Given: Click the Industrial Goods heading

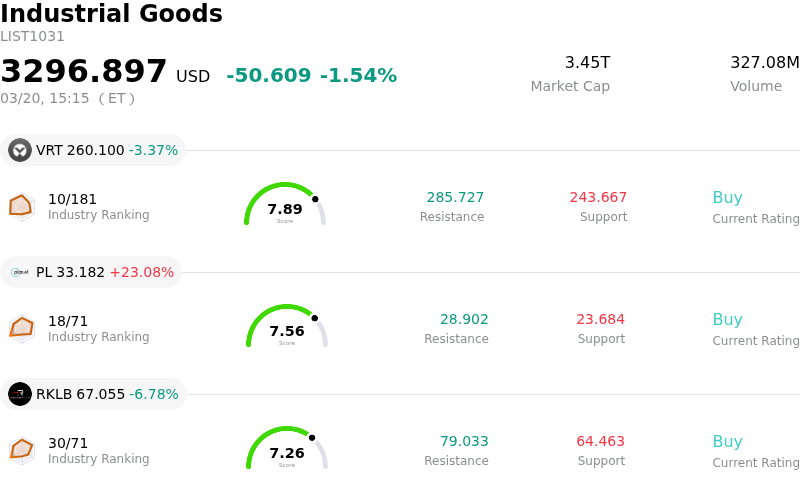Looking at the screenshot, I should point(111,15).
